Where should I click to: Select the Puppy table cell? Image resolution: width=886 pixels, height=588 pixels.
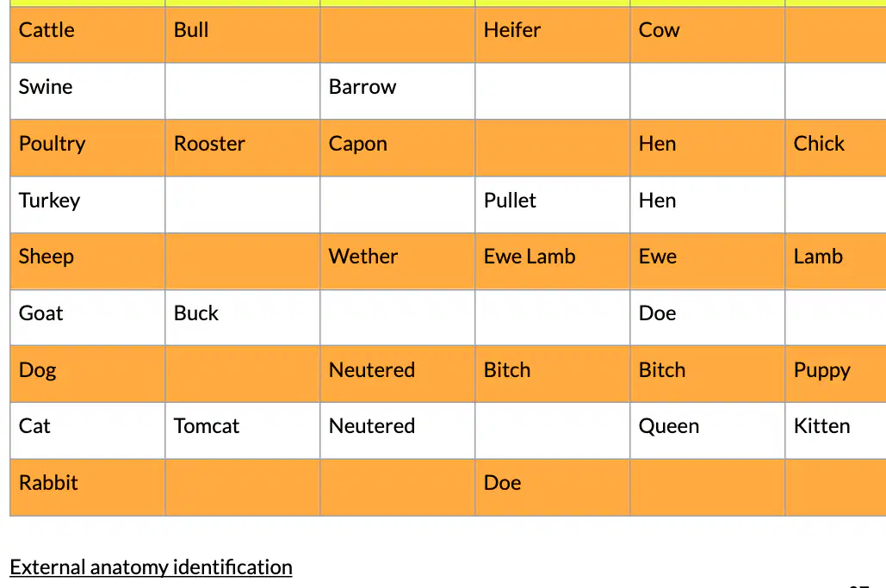click(x=835, y=374)
